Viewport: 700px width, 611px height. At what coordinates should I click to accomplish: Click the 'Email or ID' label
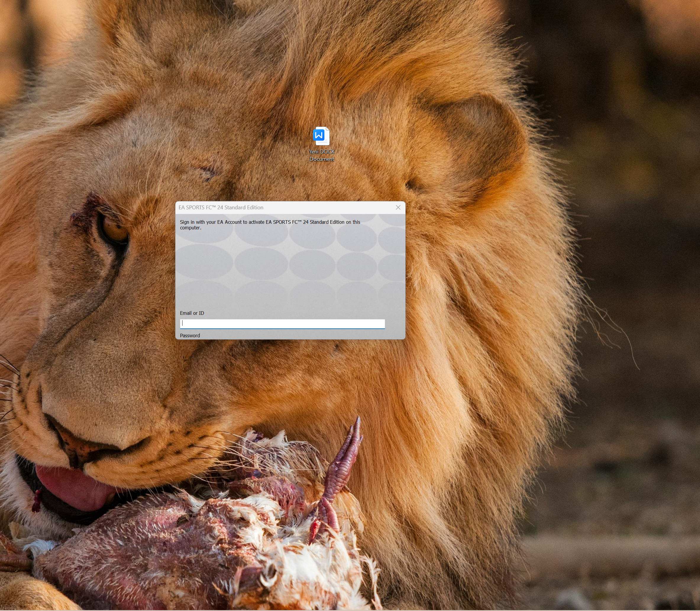click(192, 313)
